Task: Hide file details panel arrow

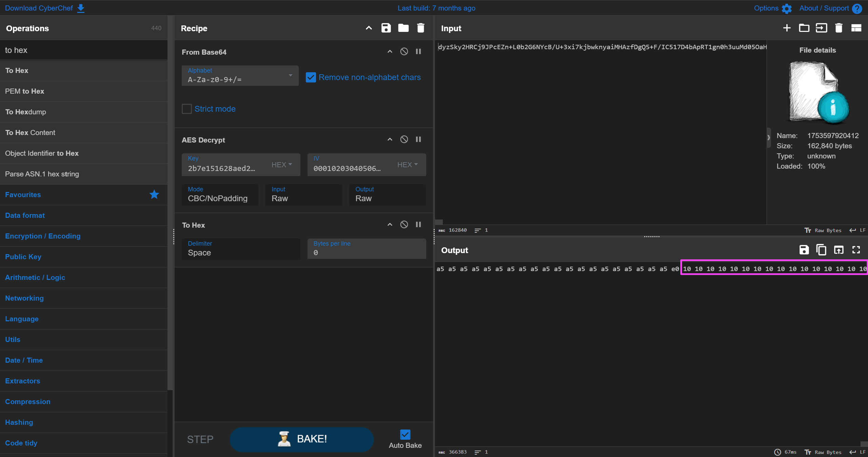Action: (769, 137)
